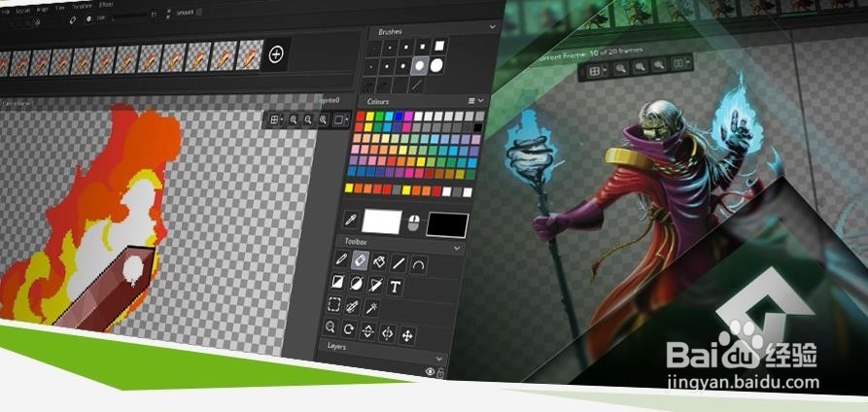Select the Rectangle shape tool

pos(337,283)
